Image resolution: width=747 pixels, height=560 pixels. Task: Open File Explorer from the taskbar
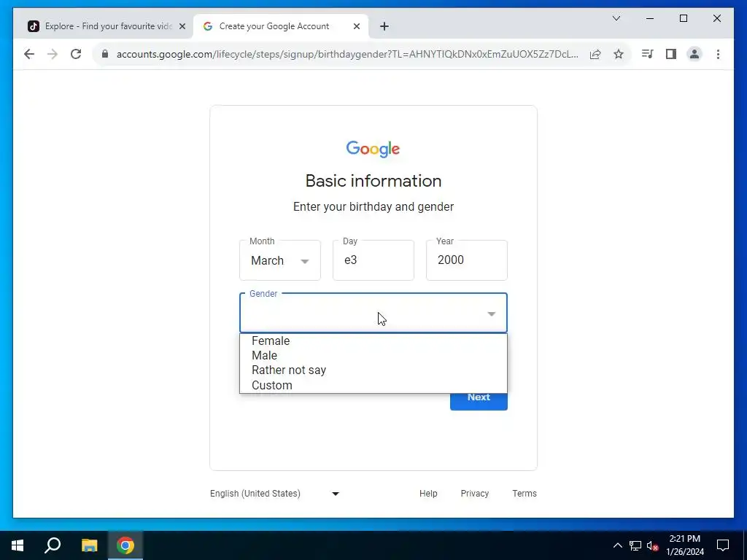point(89,545)
